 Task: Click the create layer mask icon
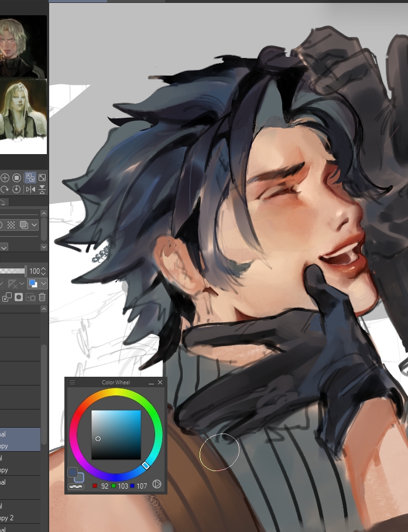(19, 297)
